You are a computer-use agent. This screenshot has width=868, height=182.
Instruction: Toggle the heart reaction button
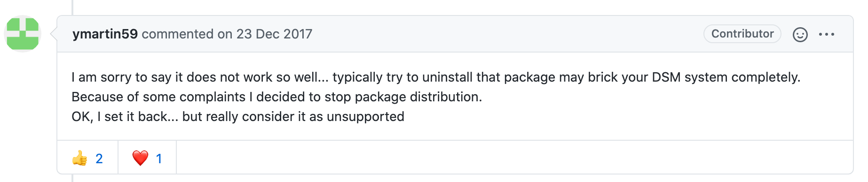[147, 158]
